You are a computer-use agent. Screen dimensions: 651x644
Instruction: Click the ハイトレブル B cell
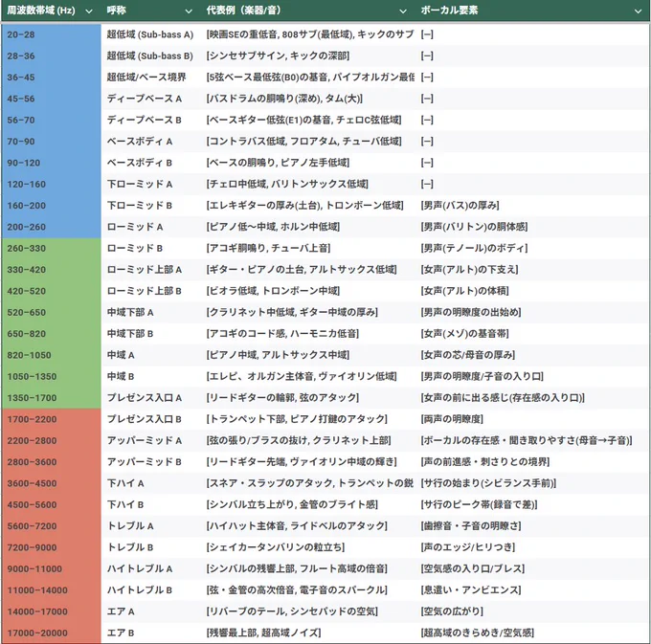151,590
